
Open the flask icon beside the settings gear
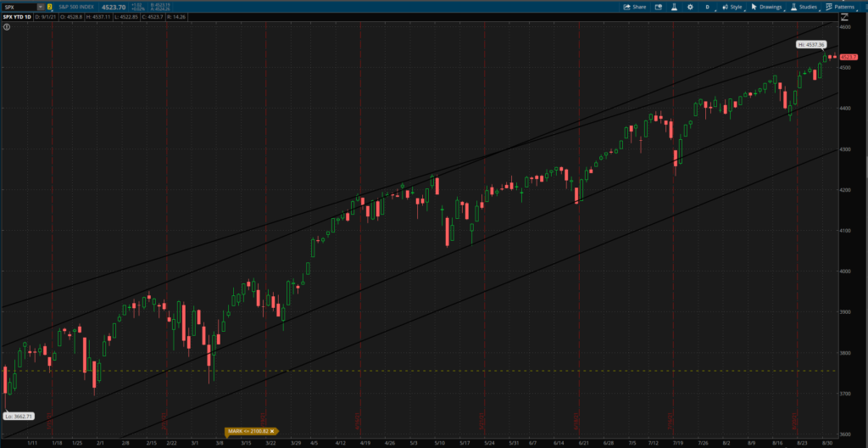[x=674, y=7]
